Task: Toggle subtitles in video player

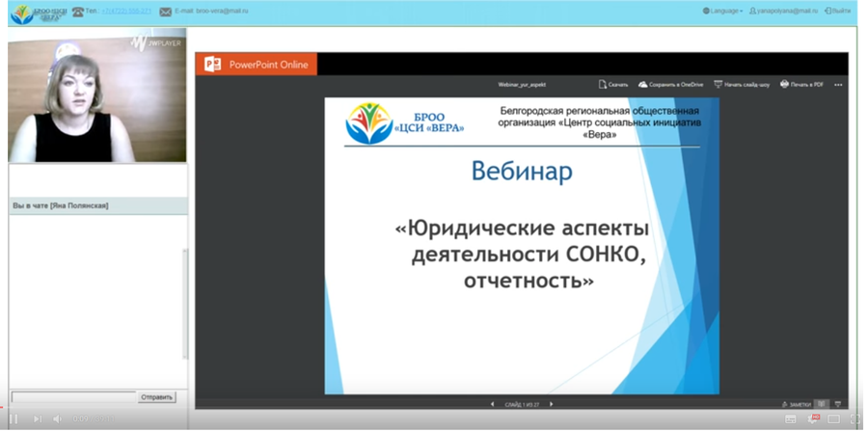Action: click(791, 418)
